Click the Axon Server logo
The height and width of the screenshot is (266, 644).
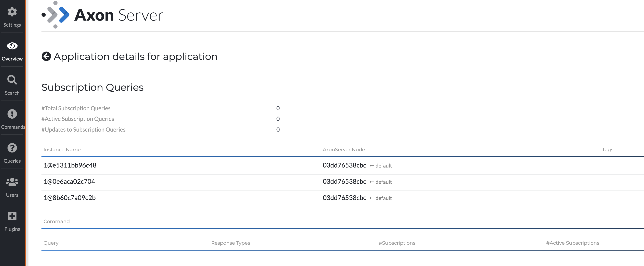click(x=102, y=15)
